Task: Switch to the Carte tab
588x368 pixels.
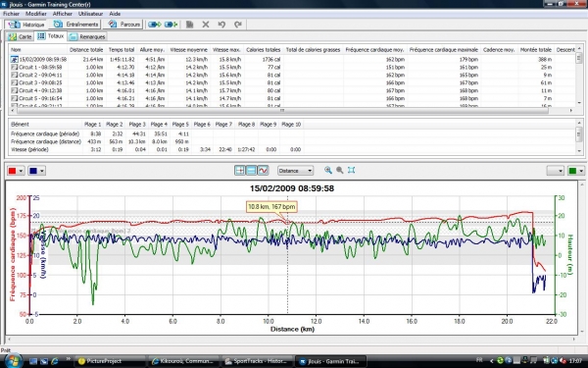Action: click(21, 36)
